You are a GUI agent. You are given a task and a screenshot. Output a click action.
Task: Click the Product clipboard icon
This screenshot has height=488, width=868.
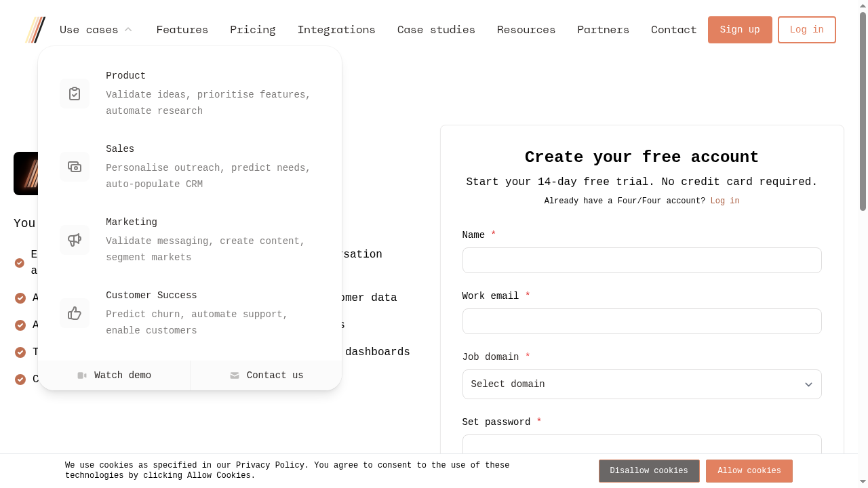pyautogui.click(x=75, y=94)
